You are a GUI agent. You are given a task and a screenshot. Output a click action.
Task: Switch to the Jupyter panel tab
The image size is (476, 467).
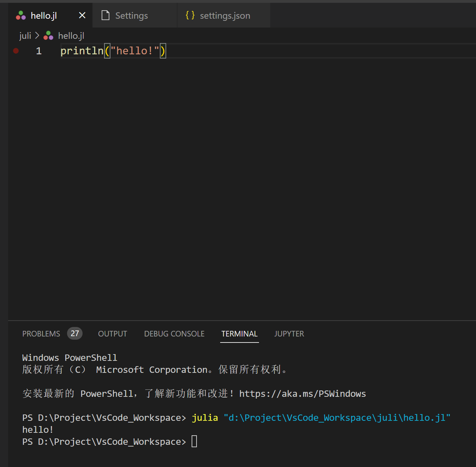click(x=289, y=334)
